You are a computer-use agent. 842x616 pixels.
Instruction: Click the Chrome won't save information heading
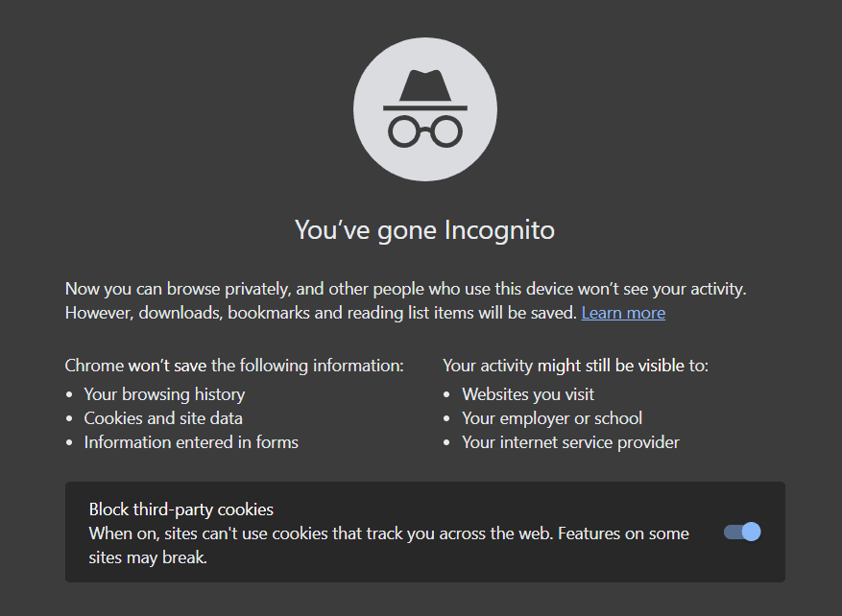[234, 366]
